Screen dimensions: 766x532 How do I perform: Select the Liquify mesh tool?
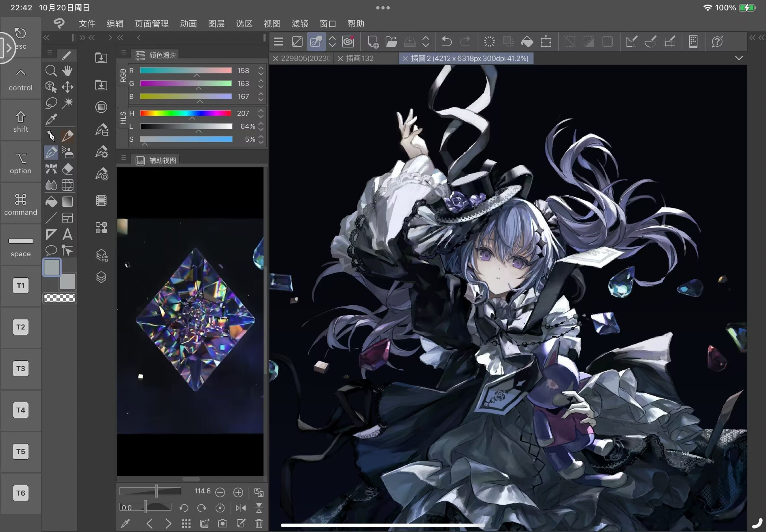click(67, 185)
